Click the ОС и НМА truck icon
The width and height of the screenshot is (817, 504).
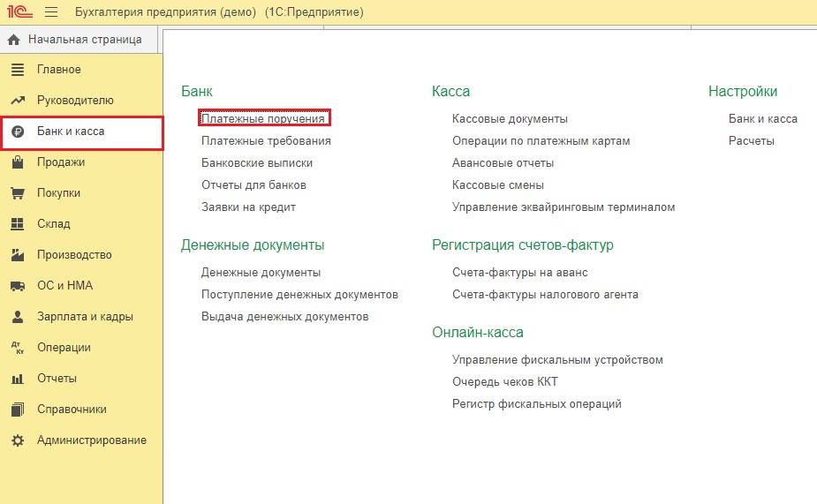click(17, 286)
